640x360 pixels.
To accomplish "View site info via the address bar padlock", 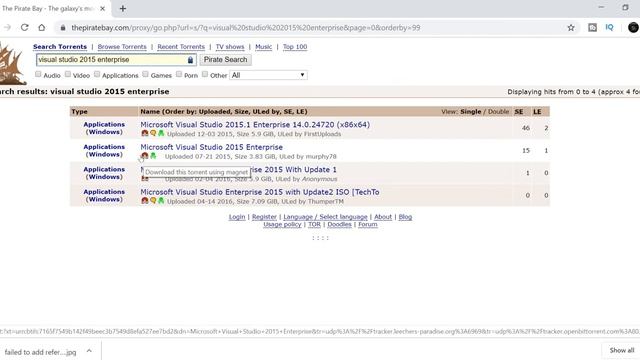I will pyautogui.click(x=62, y=27).
